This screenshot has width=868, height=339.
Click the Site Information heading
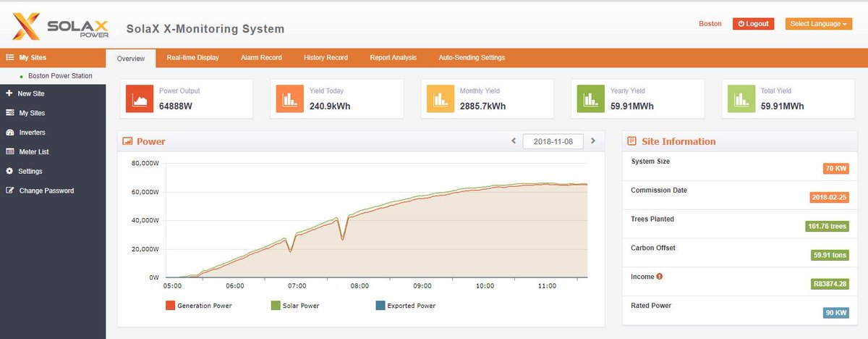click(x=678, y=141)
